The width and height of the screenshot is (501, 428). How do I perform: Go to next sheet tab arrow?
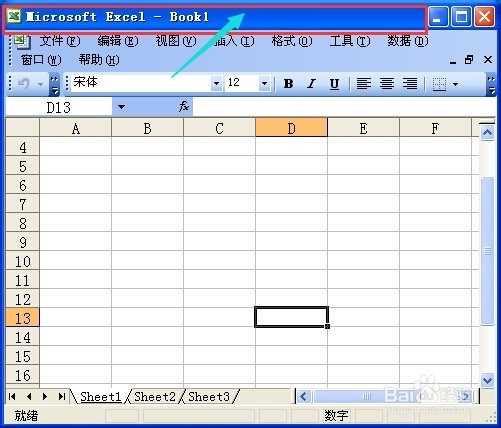click(45, 396)
